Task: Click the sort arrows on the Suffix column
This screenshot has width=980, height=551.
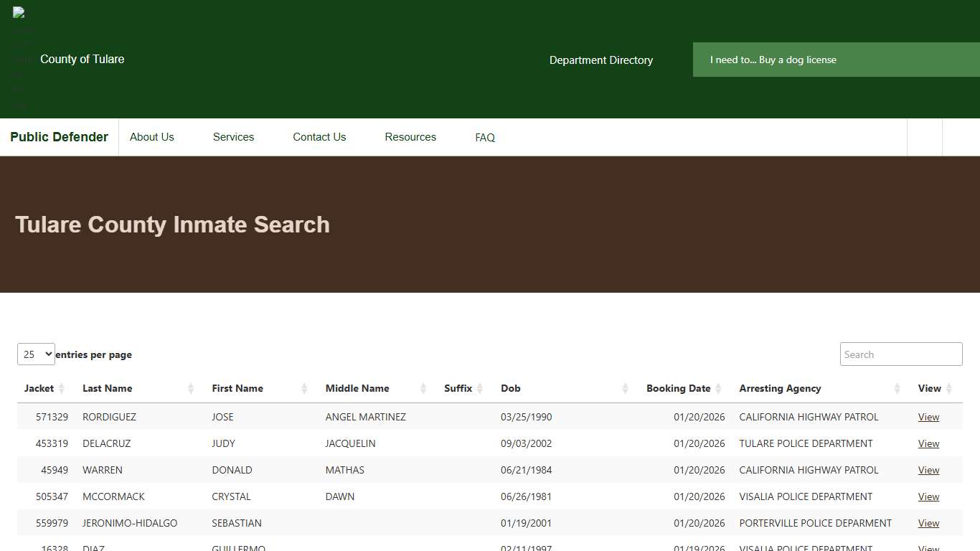Action: [x=481, y=388]
